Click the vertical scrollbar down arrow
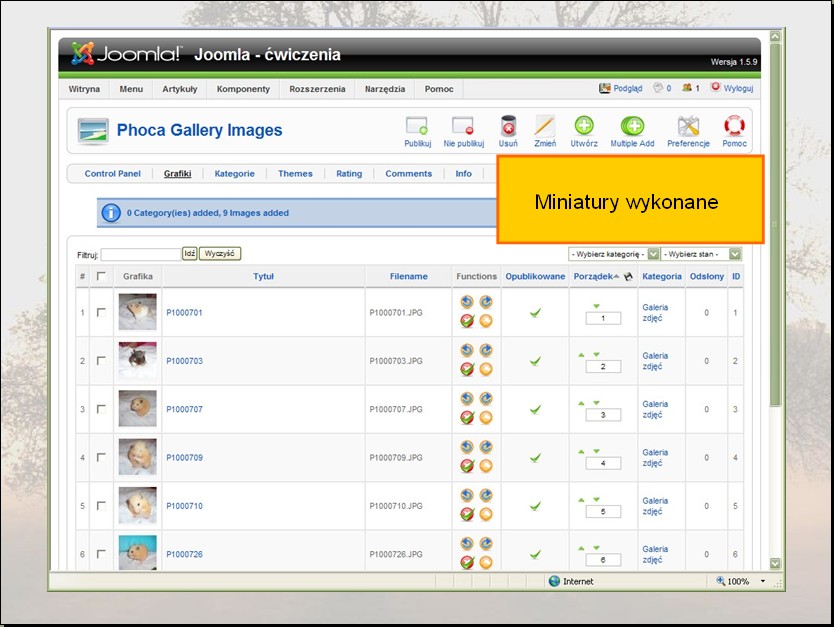This screenshot has width=834, height=627. [776, 564]
